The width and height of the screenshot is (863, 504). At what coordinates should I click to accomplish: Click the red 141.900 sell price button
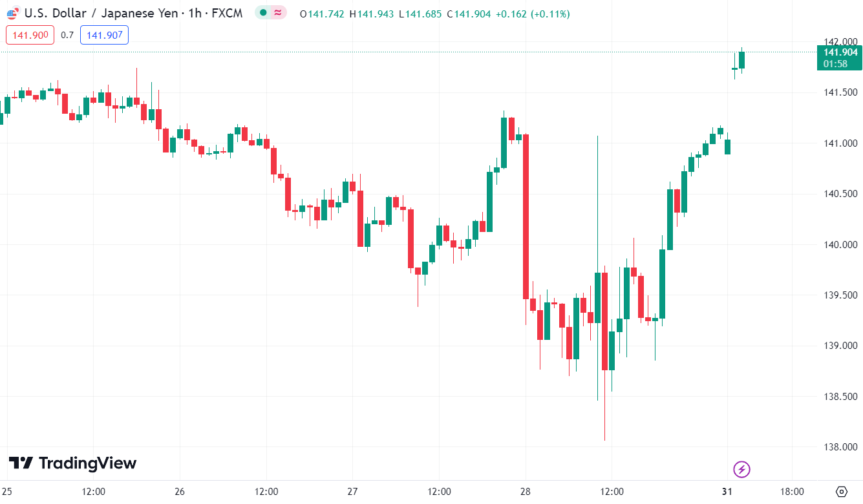(30, 36)
